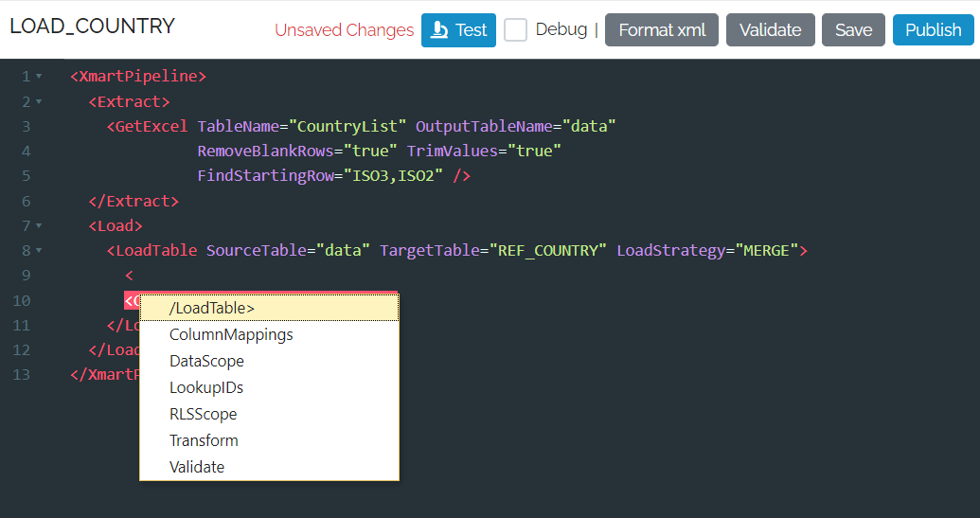Enable the Debug checkbox

(x=515, y=30)
